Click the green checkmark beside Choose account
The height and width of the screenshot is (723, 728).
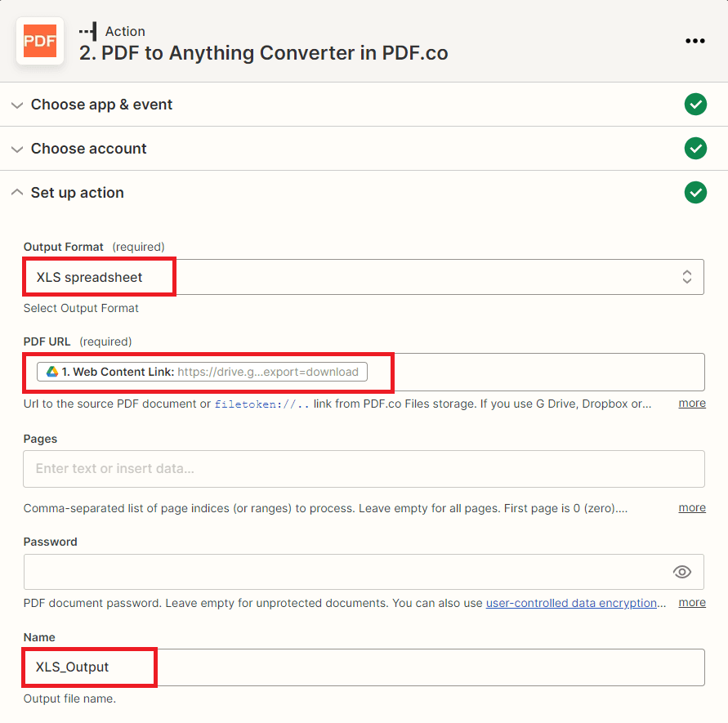point(695,149)
